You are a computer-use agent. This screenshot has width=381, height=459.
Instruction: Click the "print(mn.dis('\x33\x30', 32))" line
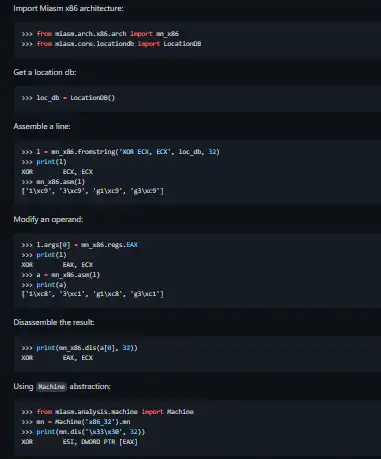pos(83,432)
